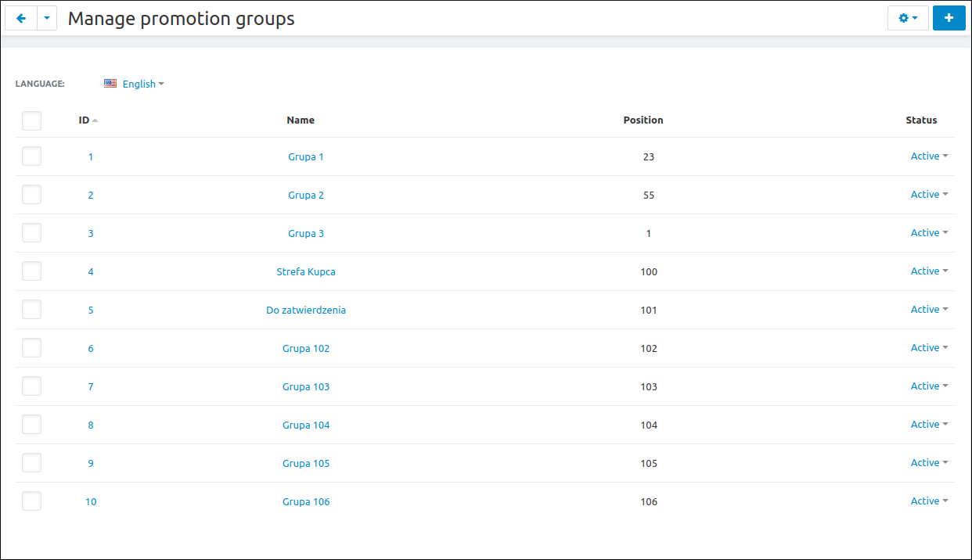972x560 pixels.
Task: Click the Manage promotion groups title
Action: 182,19
